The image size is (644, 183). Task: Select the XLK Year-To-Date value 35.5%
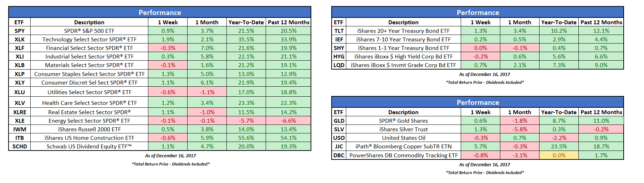click(246, 40)
